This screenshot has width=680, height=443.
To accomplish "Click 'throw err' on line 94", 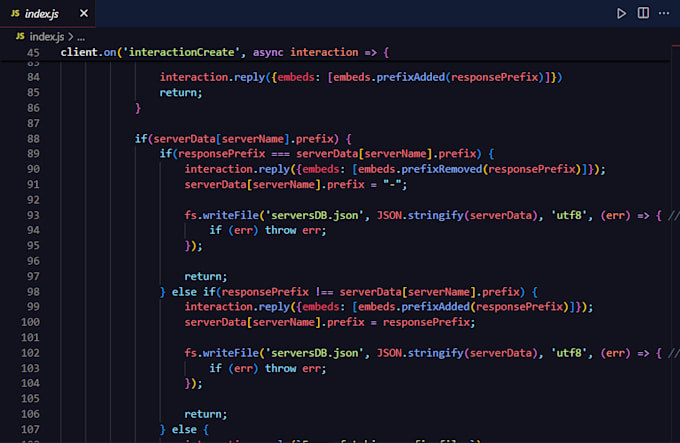I will (x=295, y=231).
